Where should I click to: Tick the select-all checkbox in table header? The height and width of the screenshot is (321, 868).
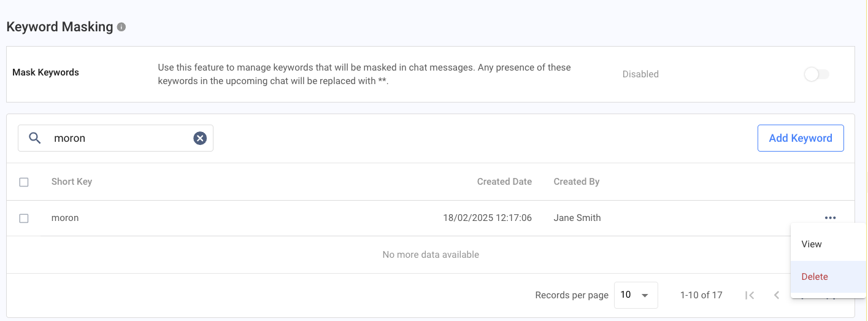24,182
